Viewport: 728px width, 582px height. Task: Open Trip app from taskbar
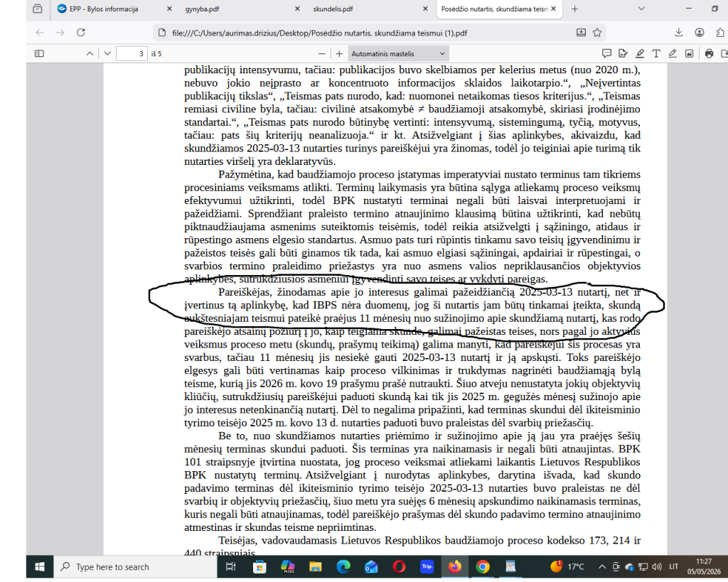coord(427,566)
